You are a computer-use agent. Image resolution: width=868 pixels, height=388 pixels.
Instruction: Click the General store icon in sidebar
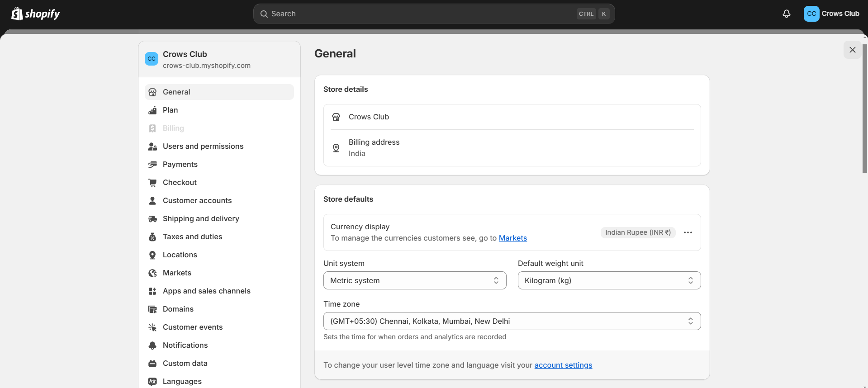click(152, 92)
